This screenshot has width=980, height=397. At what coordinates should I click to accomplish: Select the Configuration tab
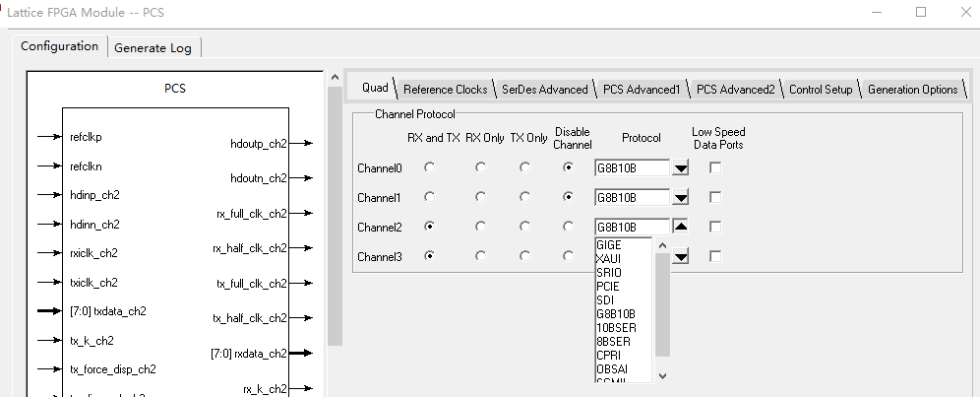point(59,46)
